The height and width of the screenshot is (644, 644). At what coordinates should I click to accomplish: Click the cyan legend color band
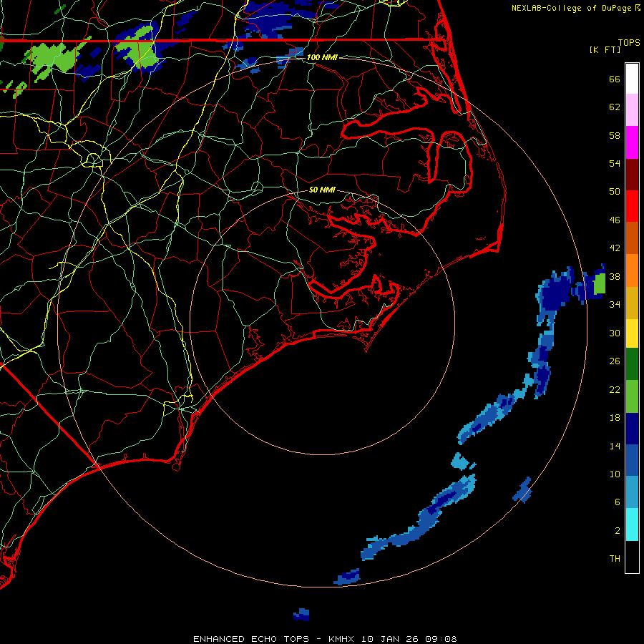632,525
